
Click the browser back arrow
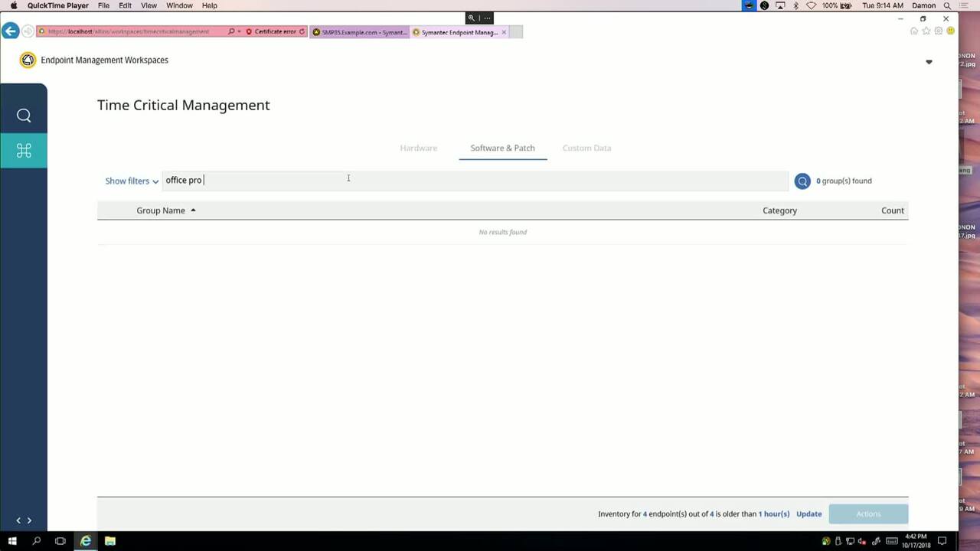10,31
